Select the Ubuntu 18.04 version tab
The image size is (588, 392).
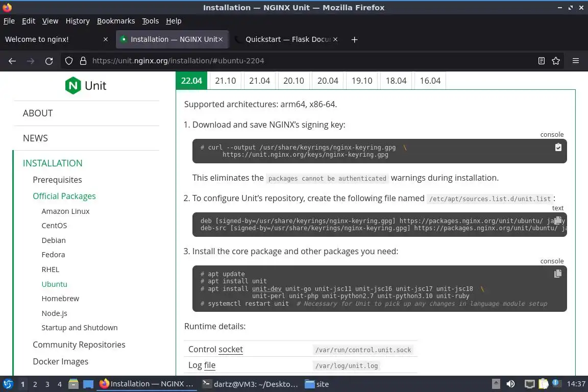click(396, 81)
